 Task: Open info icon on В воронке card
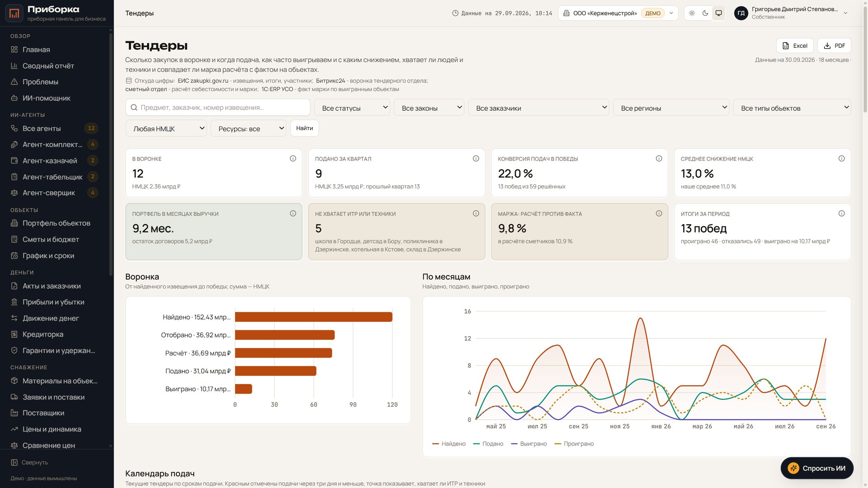(293, 159)
